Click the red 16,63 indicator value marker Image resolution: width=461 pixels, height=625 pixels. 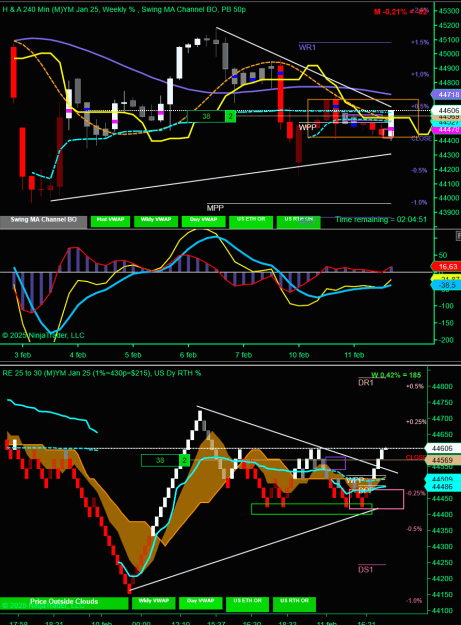tap(446, 266)
